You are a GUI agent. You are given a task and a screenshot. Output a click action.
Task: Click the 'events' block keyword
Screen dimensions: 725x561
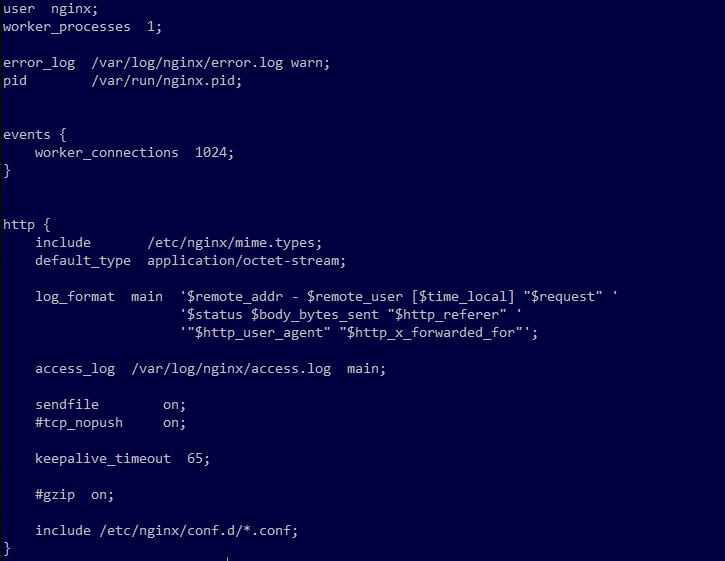[27, 134]
